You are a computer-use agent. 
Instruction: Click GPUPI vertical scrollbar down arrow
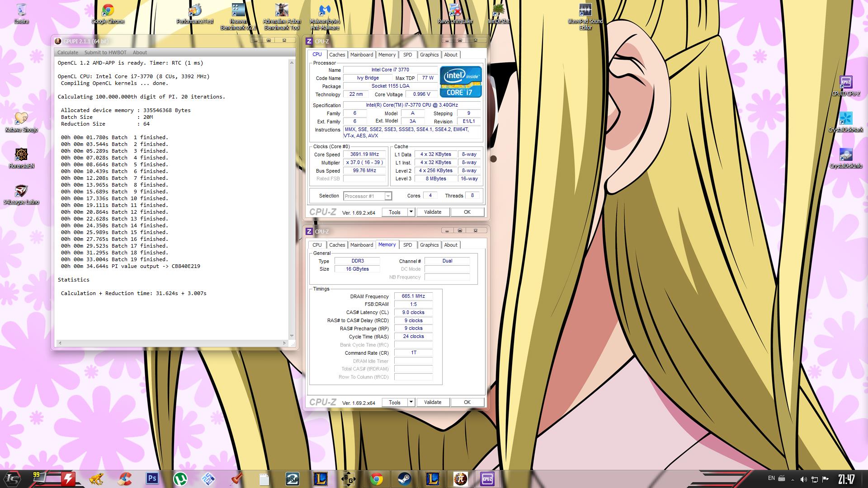click(x=292, y=336)
